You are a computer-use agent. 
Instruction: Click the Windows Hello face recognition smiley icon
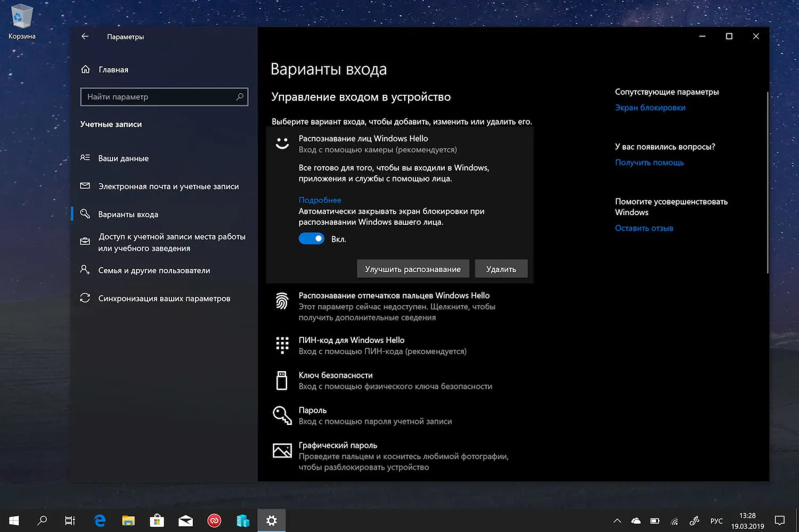pos(282,143)
